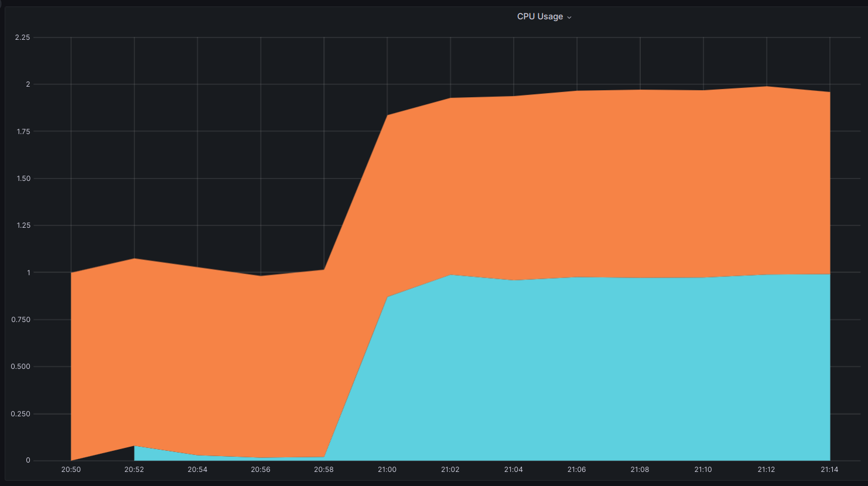
Task: Click the 21:14 time axis label
Action: (829, 470)
